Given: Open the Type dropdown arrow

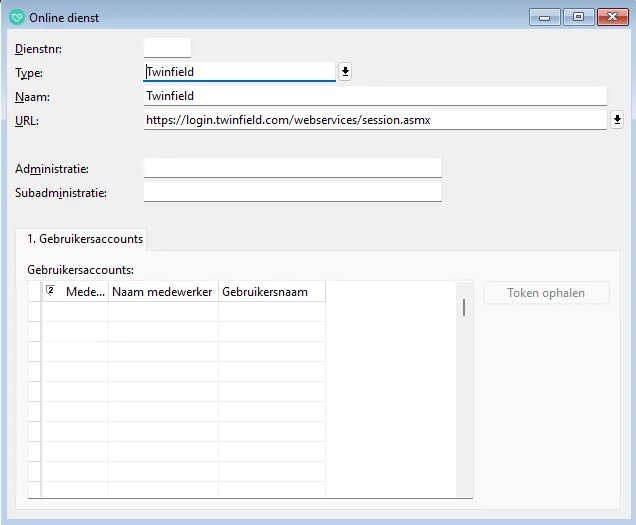Looking at the screenshot, I should point(345,72).
